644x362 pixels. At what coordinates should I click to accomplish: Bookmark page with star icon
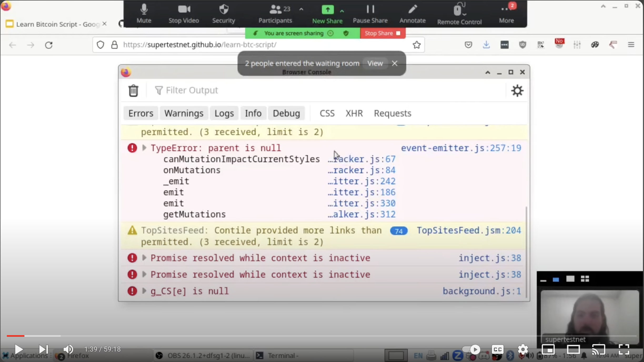[416, 45]
